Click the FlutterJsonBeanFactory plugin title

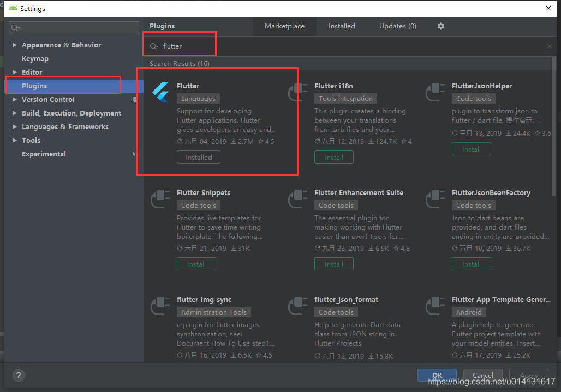click(x=491, y=192)
